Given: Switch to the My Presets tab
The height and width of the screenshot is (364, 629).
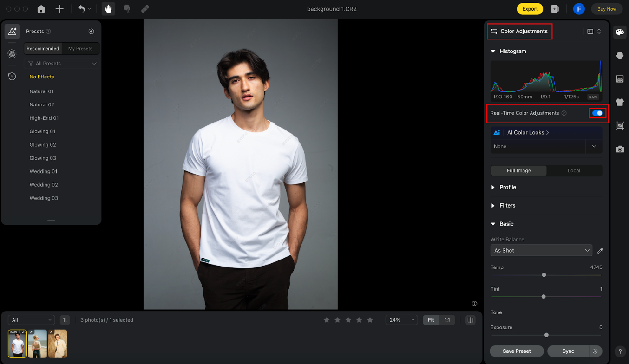Looking at the screenshot, I should coord(80,48).
